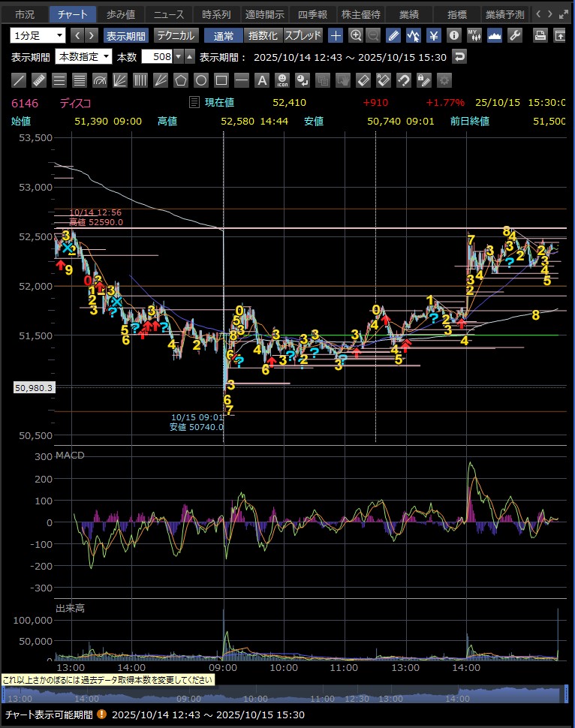575x728 pixels.
Task: Open the 四季報 tab
Action: coord(312,14)
